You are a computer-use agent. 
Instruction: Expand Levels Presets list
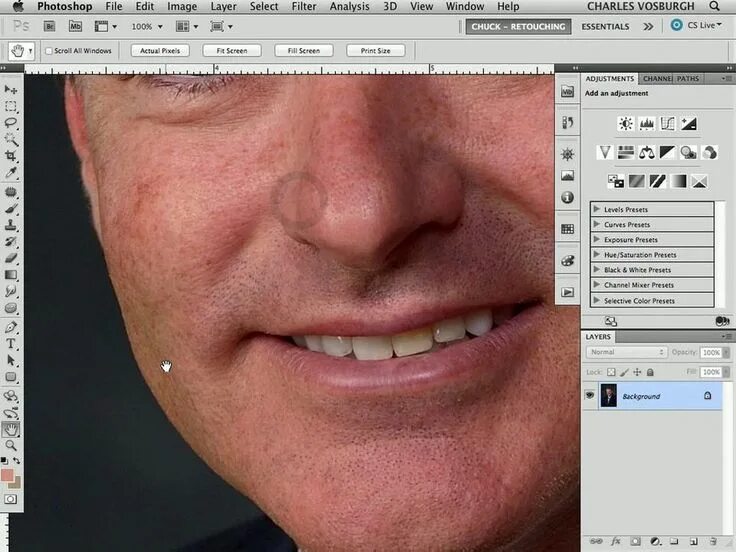click(x=597, y=209)
